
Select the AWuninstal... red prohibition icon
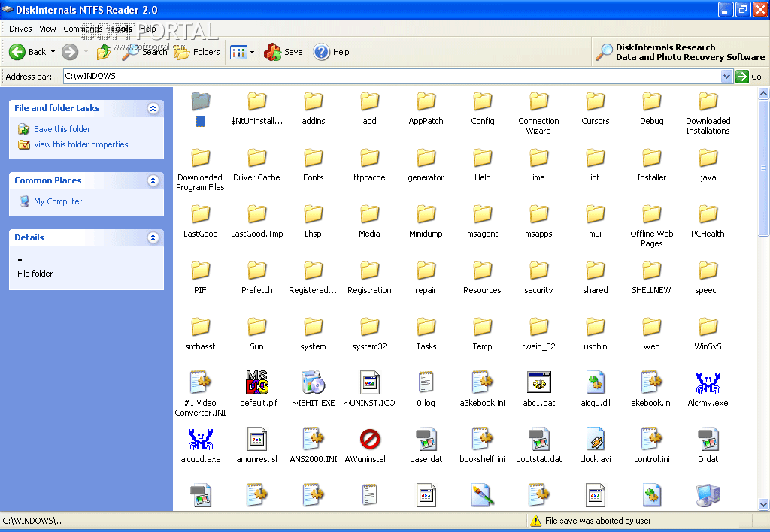click(369, 440)
